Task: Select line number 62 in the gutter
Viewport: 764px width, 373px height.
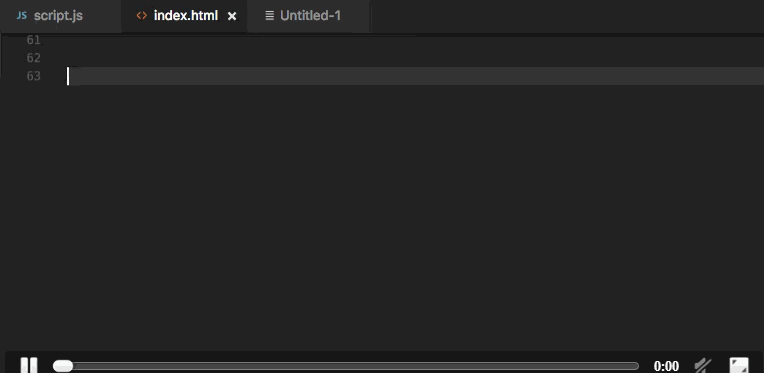Action: 34,58
